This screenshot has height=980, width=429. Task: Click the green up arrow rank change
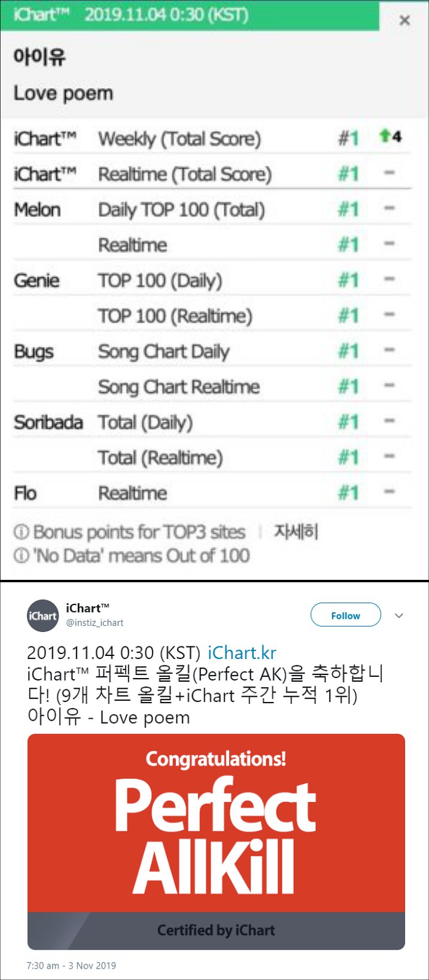[x=385, y=137]
